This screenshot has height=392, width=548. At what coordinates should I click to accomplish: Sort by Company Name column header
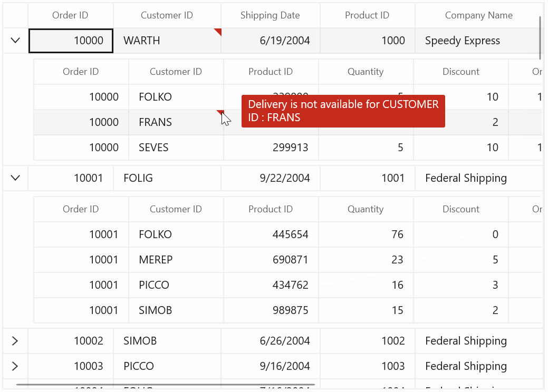(x=479, y=15)
